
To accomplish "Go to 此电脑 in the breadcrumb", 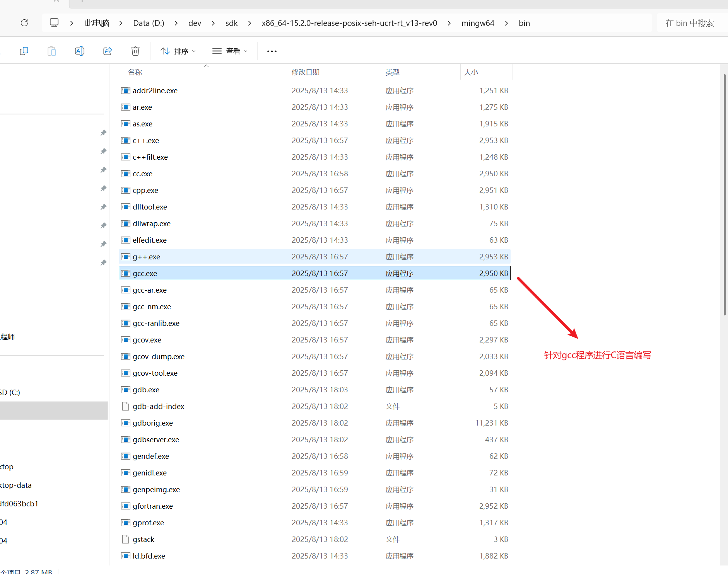I will (97, 23).
